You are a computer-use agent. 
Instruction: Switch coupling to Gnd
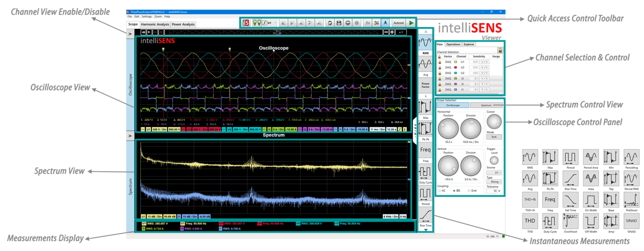click(x=469, y=191)
